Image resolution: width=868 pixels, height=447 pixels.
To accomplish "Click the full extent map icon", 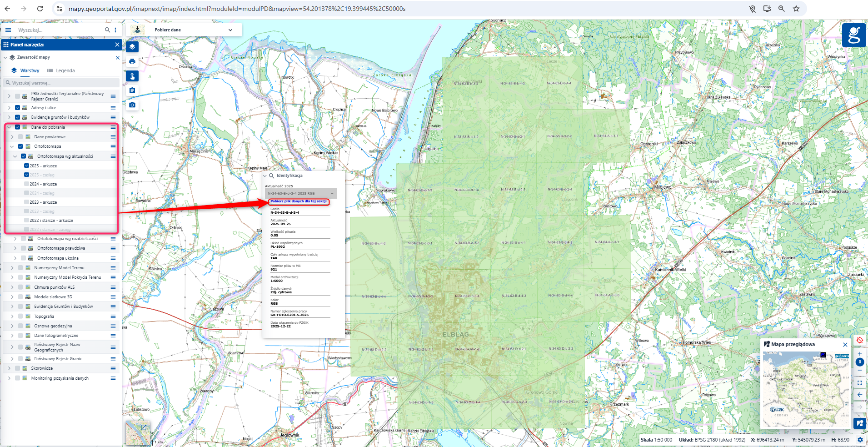I will 859,383.
